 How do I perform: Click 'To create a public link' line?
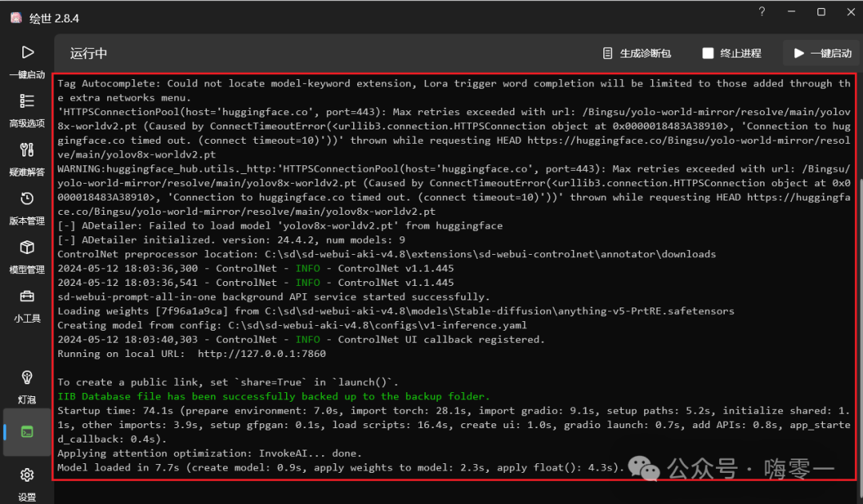[228, 382]
